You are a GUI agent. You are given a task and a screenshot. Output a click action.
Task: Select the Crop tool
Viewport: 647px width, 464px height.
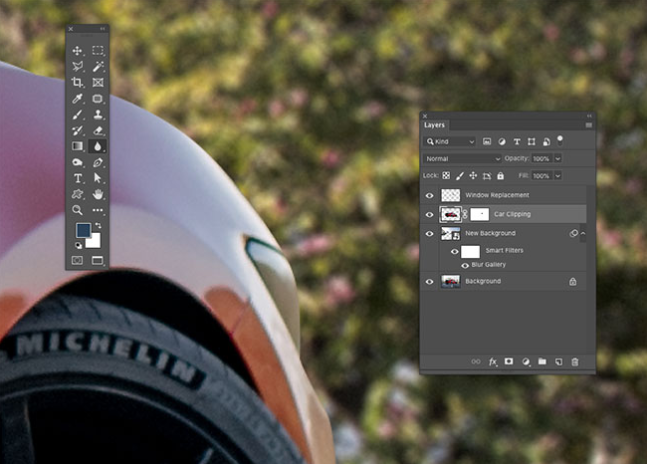77,82
